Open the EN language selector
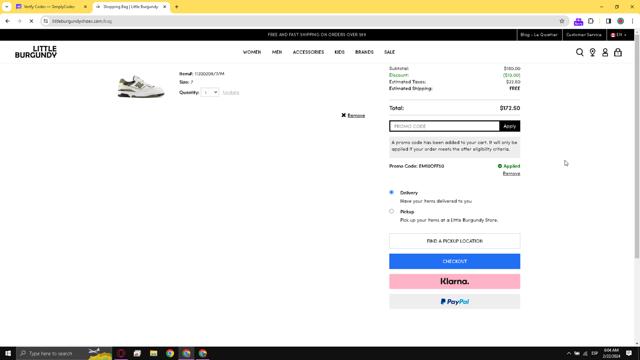This screenshot has height=360, width=640. [x=619, y=35]
